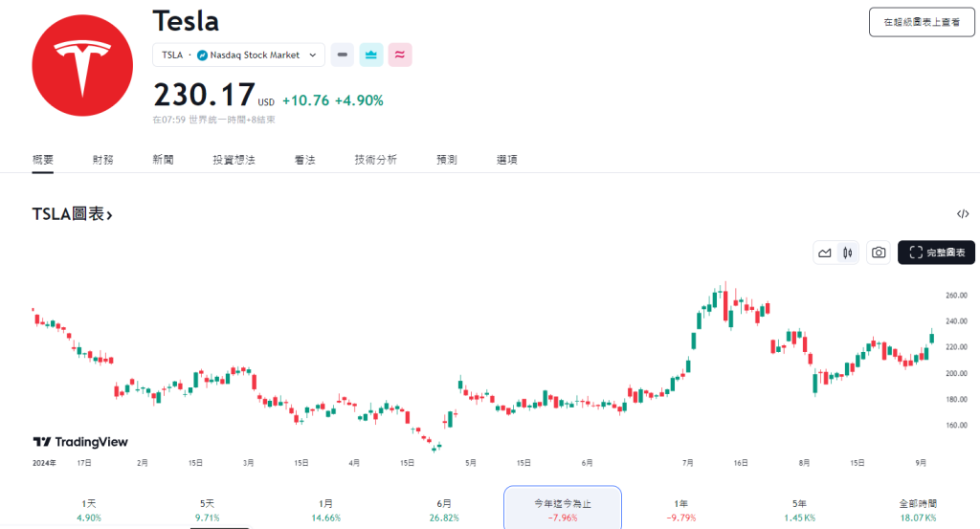Select the 看法 tab
The image size is (980, 529).
305,160
